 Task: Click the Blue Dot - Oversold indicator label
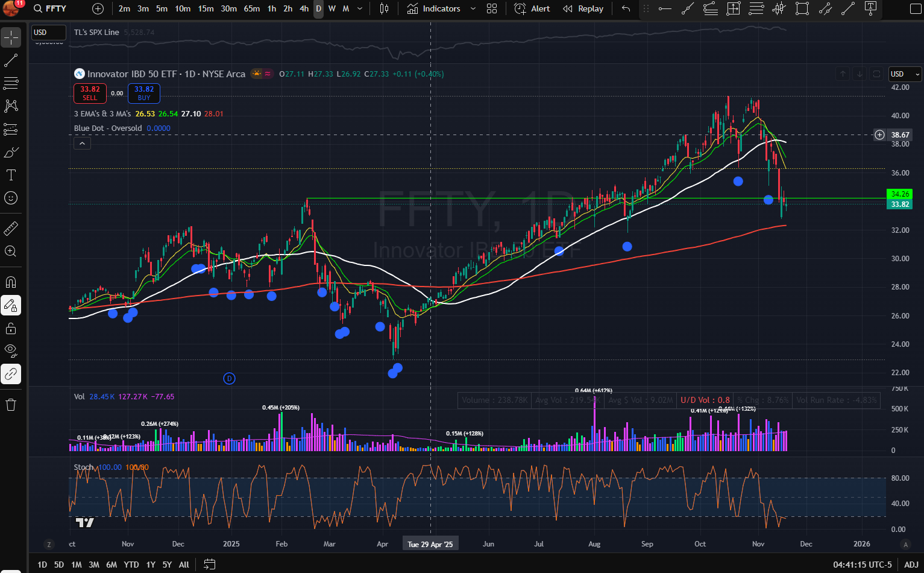coord(108,128)
